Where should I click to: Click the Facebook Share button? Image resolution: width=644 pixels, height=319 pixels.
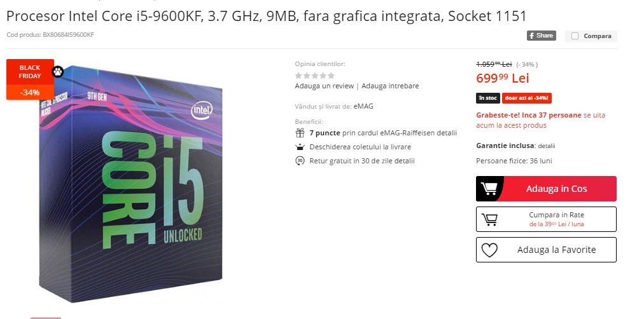pos(542,36)
